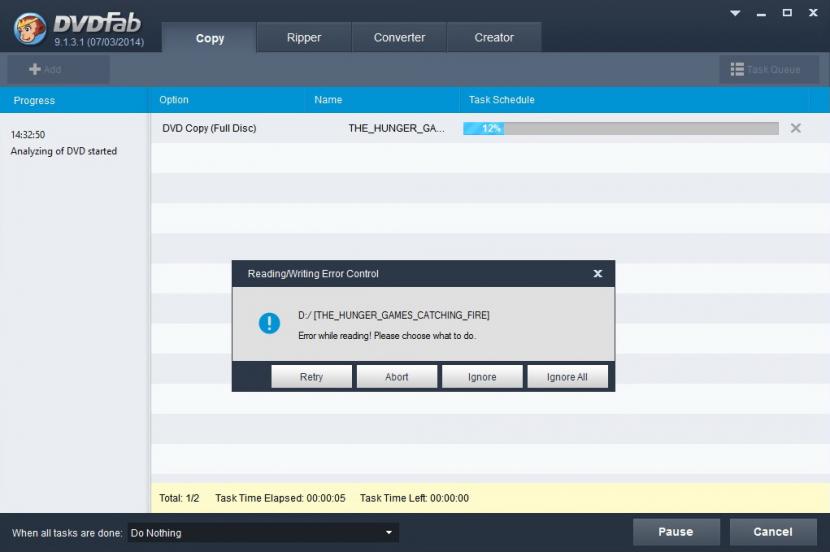Click the Task Schedule column header
This screenshot has width=830, height=552.
pos(634,100)
